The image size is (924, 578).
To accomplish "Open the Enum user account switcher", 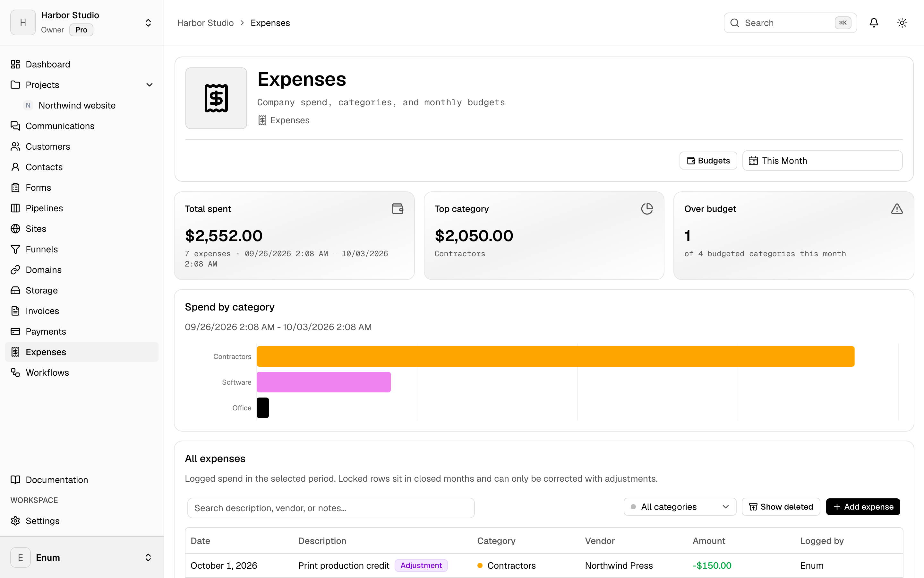I will [82, 557].
